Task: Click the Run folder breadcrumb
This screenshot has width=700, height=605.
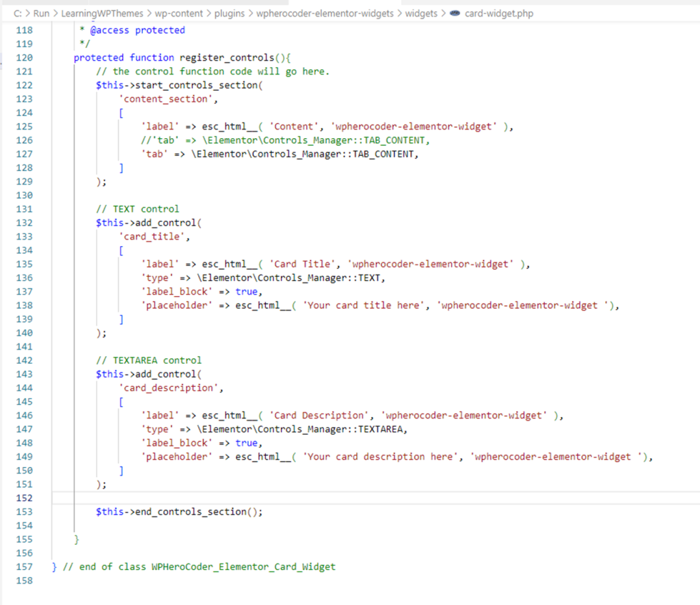Action: tap(41, 13)
